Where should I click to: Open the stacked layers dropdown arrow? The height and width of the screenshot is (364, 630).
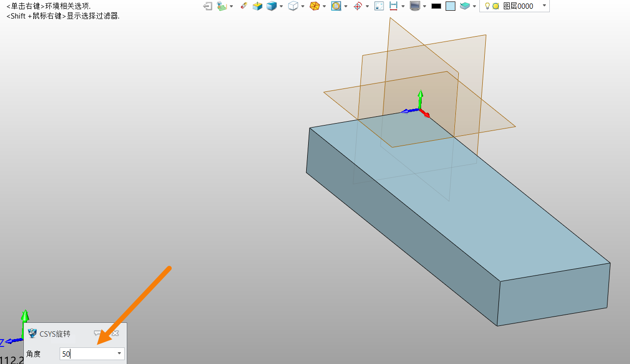pyautogui.click(x=474, y=6)
